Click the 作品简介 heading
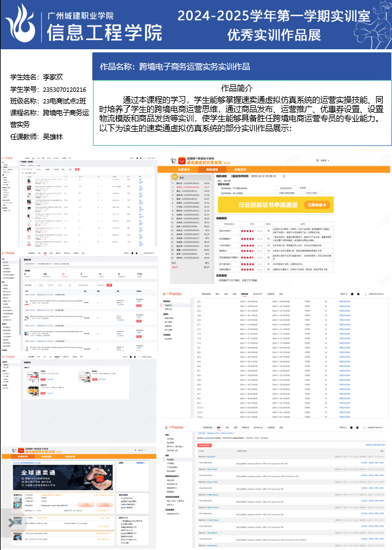This screenshot has height=550, width=392. [x=237, y=87]
